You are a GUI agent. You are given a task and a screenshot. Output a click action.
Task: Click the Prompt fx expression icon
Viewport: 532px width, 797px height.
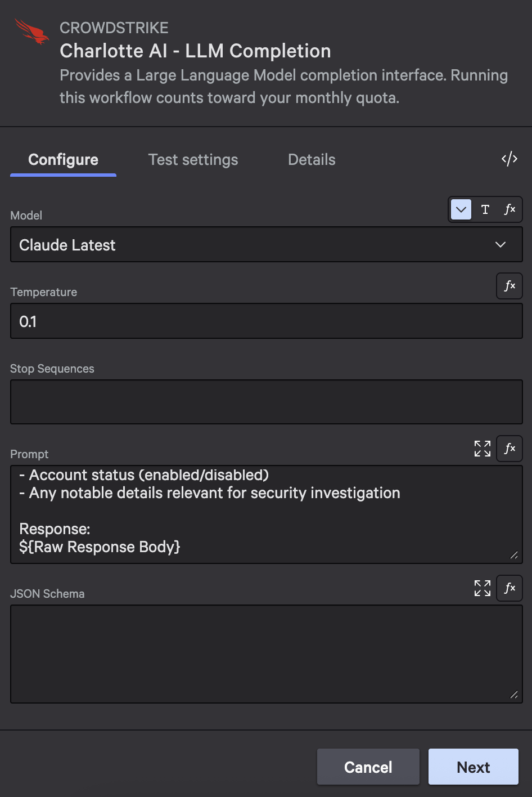(x=510, y=449)
